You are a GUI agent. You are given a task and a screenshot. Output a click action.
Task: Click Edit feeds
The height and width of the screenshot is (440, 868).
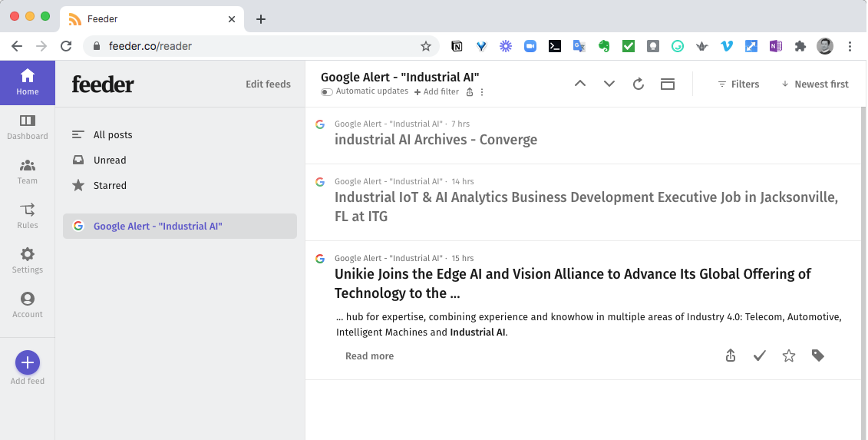click(x=268, y=84)
